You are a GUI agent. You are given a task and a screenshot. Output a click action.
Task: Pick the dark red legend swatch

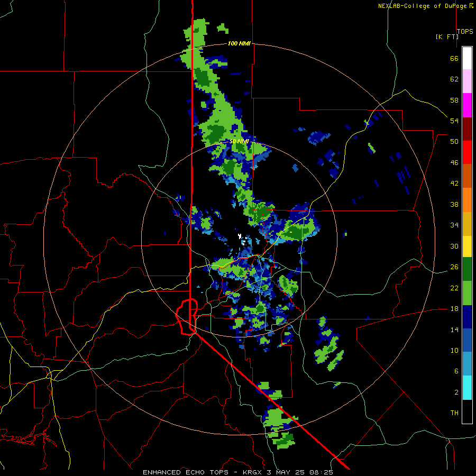[x=467, y=129]
